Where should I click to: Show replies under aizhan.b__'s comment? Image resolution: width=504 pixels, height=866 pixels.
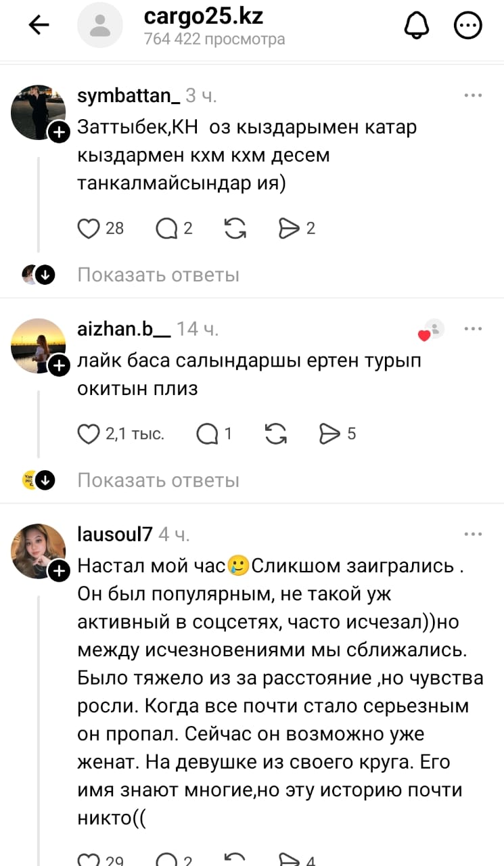click(x=158, y=480)
